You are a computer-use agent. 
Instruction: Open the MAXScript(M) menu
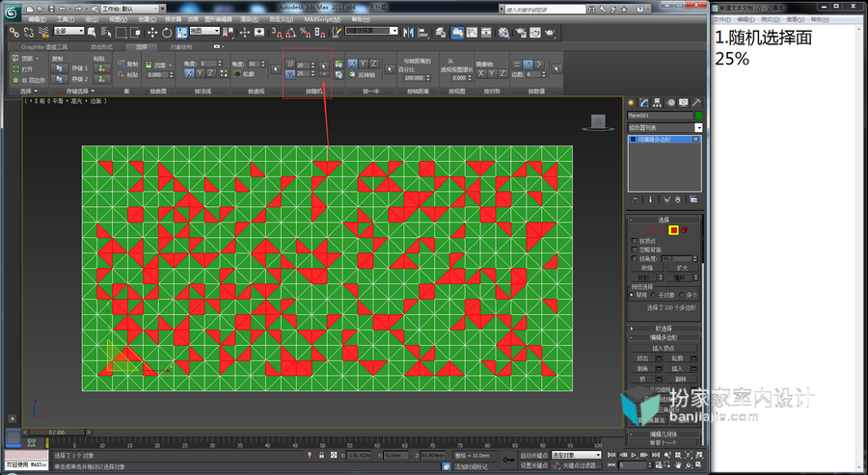pyautogui.click(x=322, y=19)
